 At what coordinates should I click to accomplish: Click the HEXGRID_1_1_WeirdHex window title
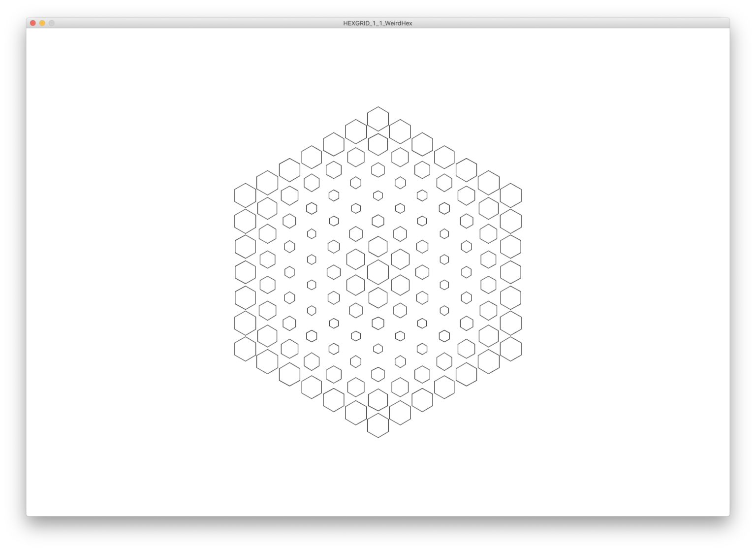coord(378,23)
